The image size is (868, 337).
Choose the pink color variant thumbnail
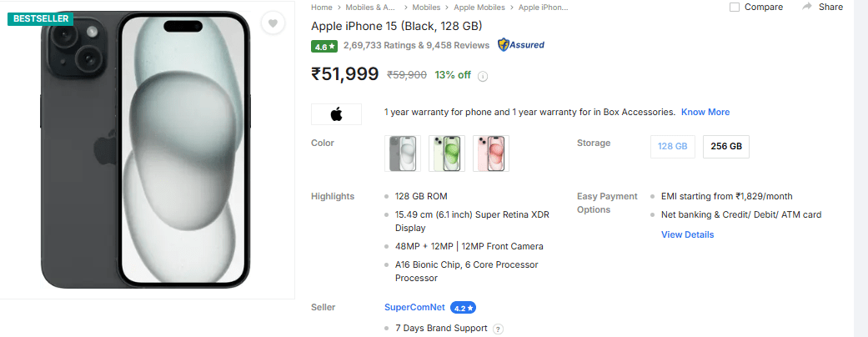coord(490,153)
